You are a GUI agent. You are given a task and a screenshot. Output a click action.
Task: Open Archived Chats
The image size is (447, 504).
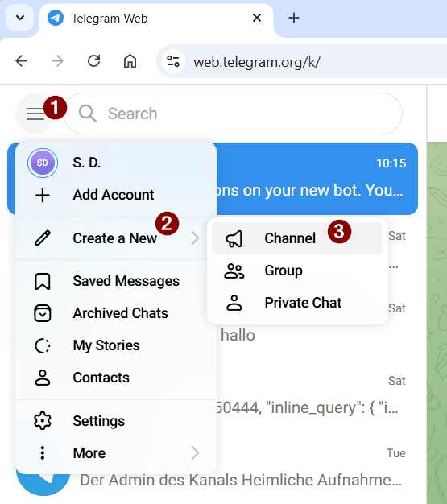116,313
